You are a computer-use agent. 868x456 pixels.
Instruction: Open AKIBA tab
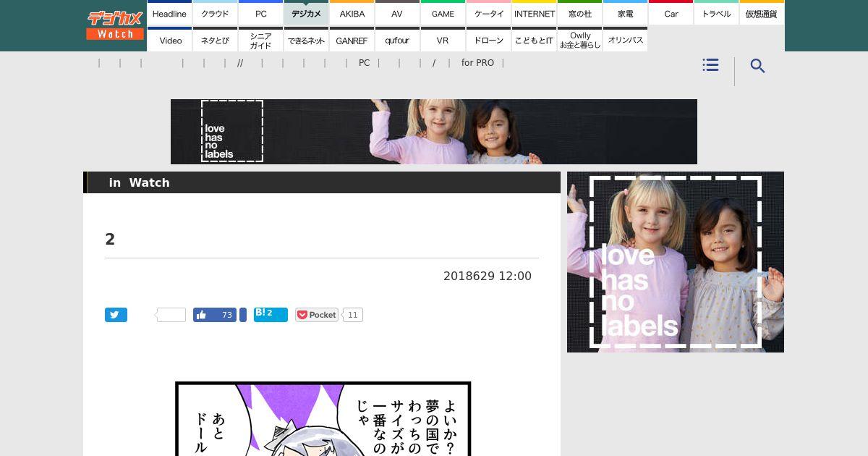coord(352,13)
